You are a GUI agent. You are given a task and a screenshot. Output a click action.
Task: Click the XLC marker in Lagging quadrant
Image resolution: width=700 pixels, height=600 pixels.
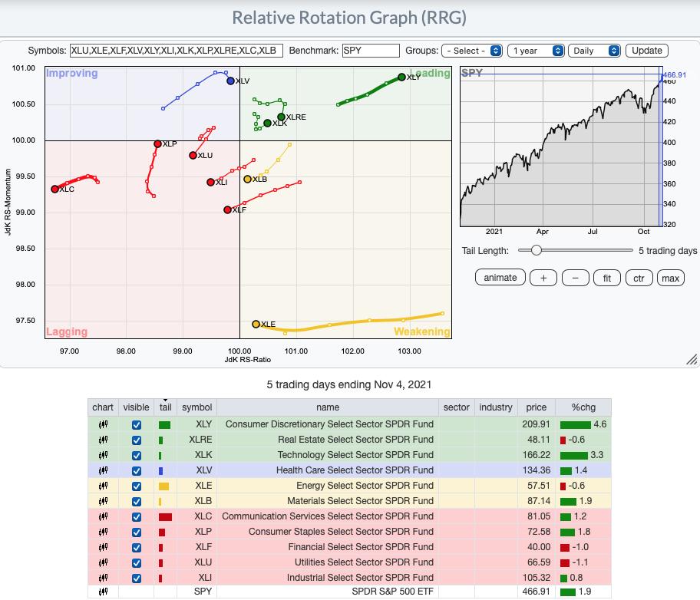tap(55, 190)
